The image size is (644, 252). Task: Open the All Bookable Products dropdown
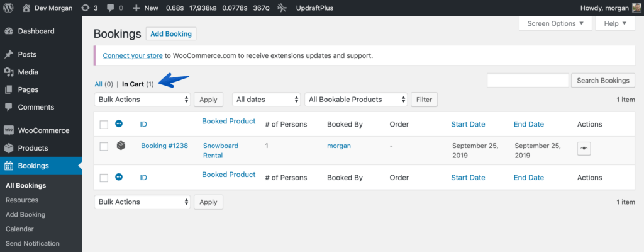[x=356, y=100]
